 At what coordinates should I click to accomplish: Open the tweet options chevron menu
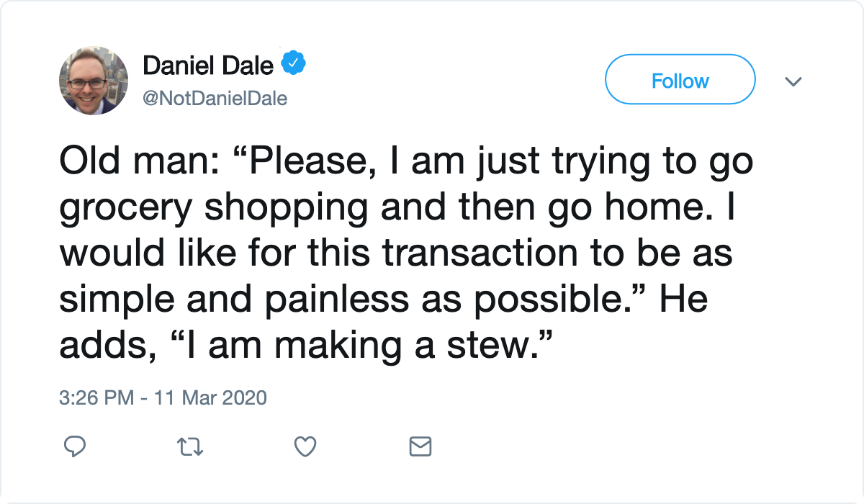coord(793,81)
